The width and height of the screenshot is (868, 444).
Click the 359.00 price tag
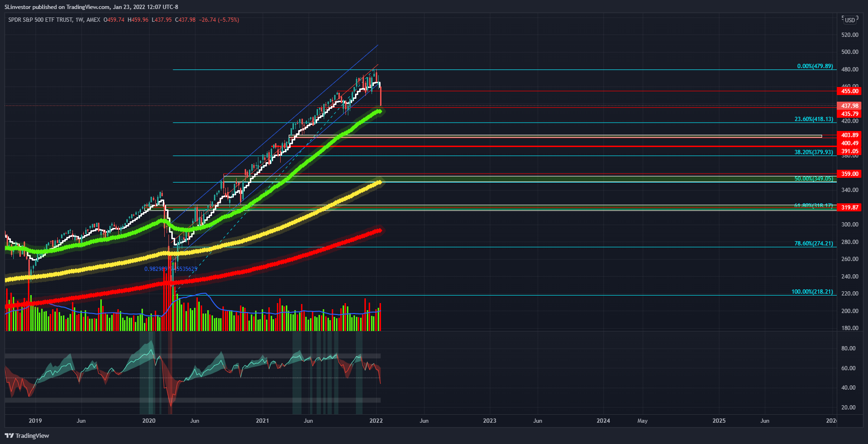tap(849, 174)
